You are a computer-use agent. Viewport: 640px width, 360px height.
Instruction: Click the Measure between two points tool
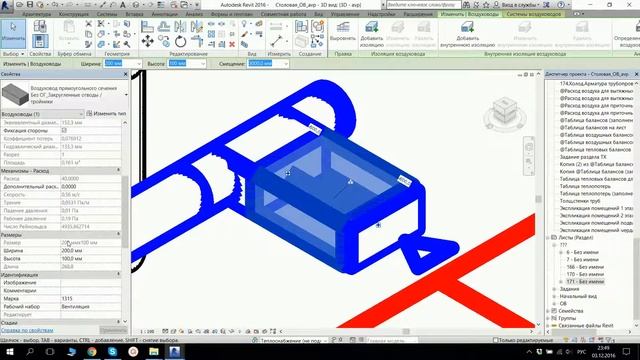tap(276, 41)
